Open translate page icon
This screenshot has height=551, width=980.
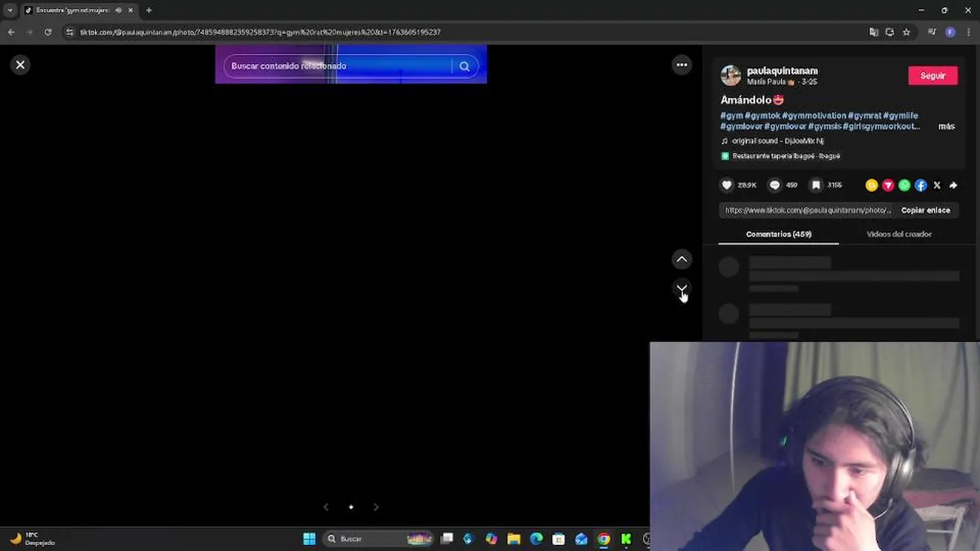tap(874, 32)
